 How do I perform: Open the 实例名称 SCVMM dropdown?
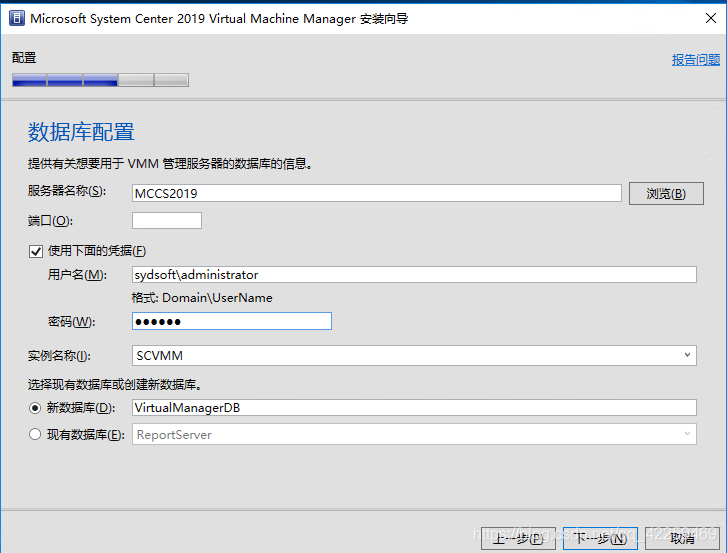(x=414, y=356)
